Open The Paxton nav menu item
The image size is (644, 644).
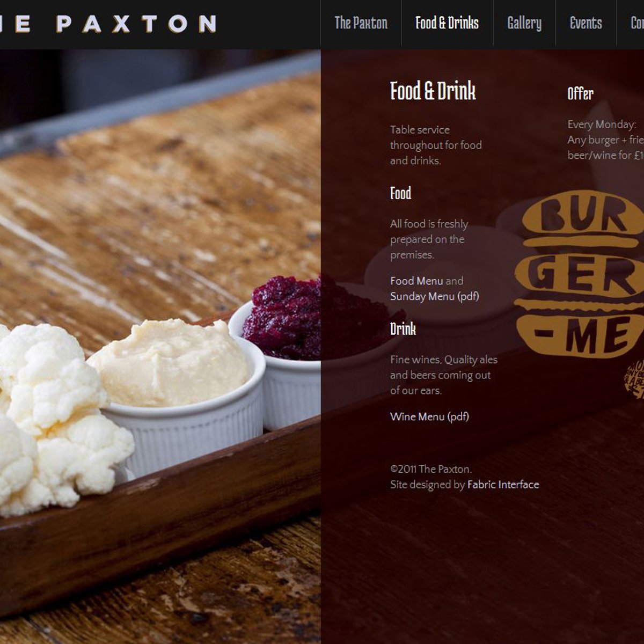coord(361,23)
